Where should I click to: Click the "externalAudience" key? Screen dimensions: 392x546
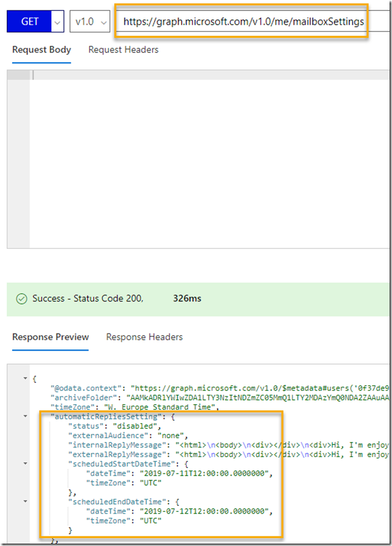108,436
